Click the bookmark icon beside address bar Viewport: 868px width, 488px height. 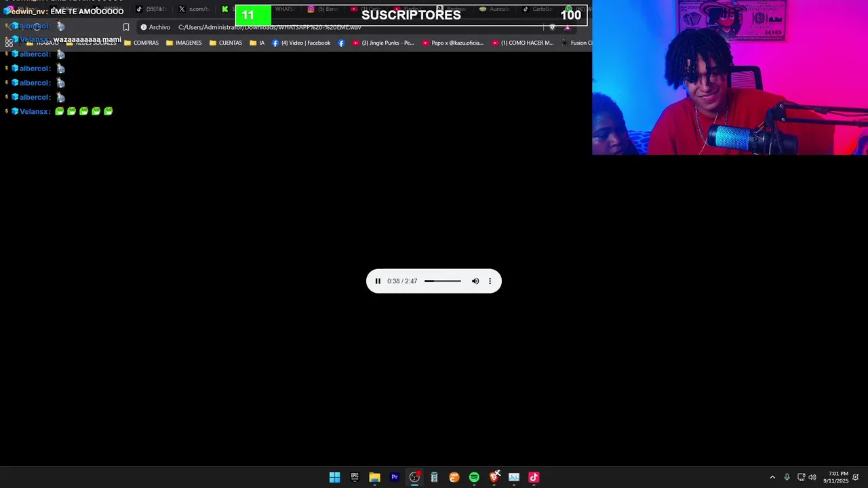tap(126, 27)
